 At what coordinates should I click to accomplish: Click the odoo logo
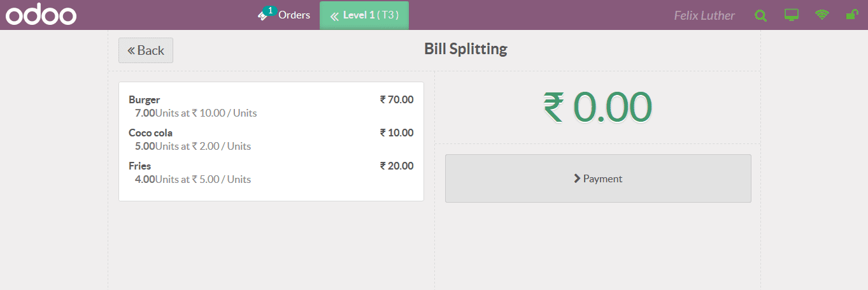[x=41, y=15]
